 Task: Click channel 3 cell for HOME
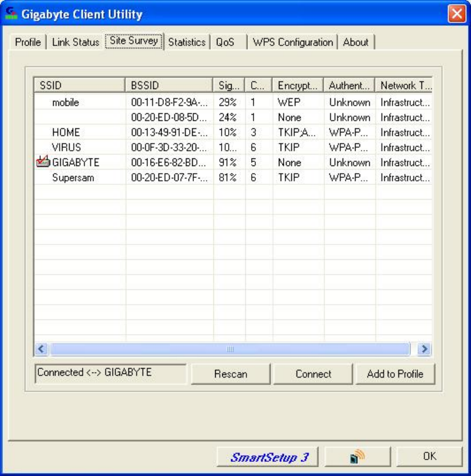[x=253, y=133]
